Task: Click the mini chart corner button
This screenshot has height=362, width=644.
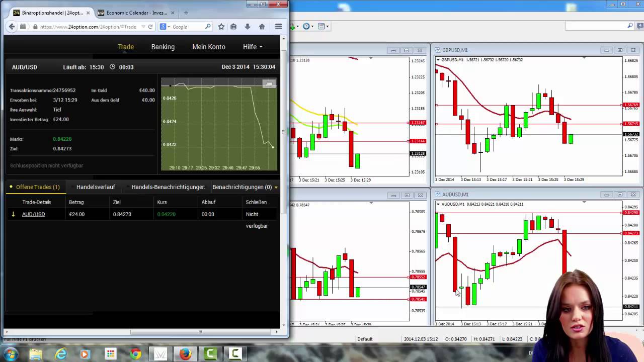Action: [x=269, y=84]
